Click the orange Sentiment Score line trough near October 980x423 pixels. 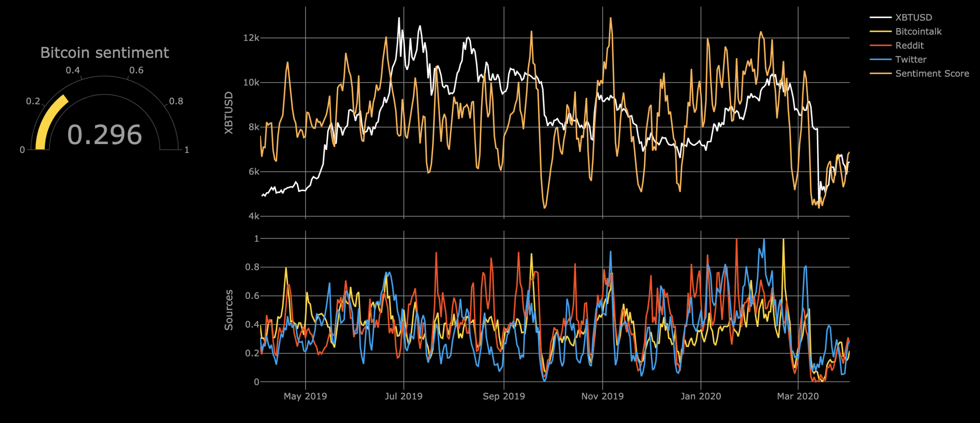pos(546,207)
